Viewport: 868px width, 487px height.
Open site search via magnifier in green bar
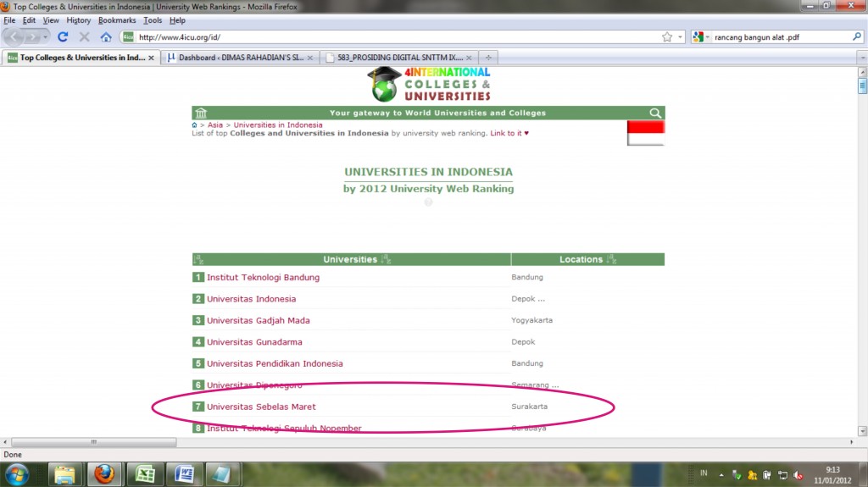tap(655, 113)
